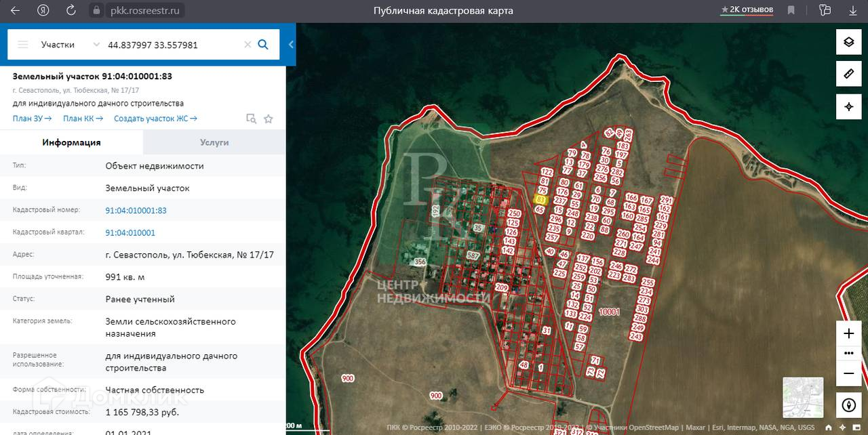Screen dimensions: 868x435
Task: Reload the page
Action: pyautogui.click(x=71, y=11)
